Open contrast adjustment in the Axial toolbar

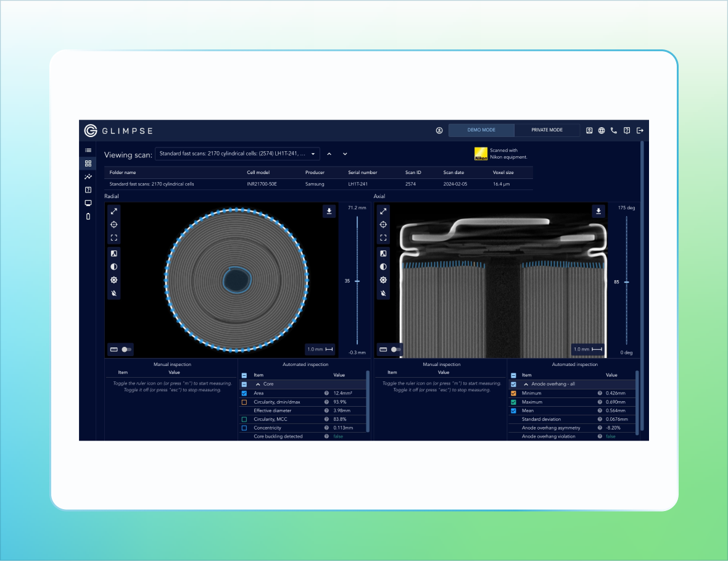[x=383, y=267]
